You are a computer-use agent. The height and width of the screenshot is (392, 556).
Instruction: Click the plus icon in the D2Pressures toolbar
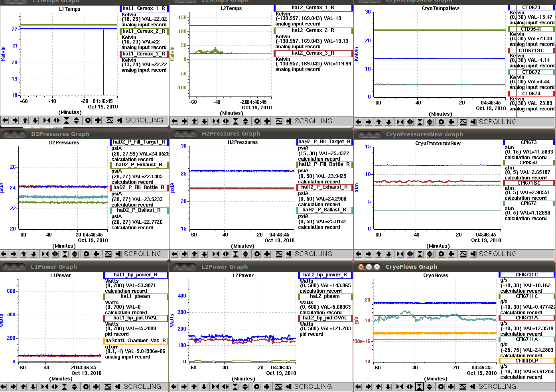(97, 254)
